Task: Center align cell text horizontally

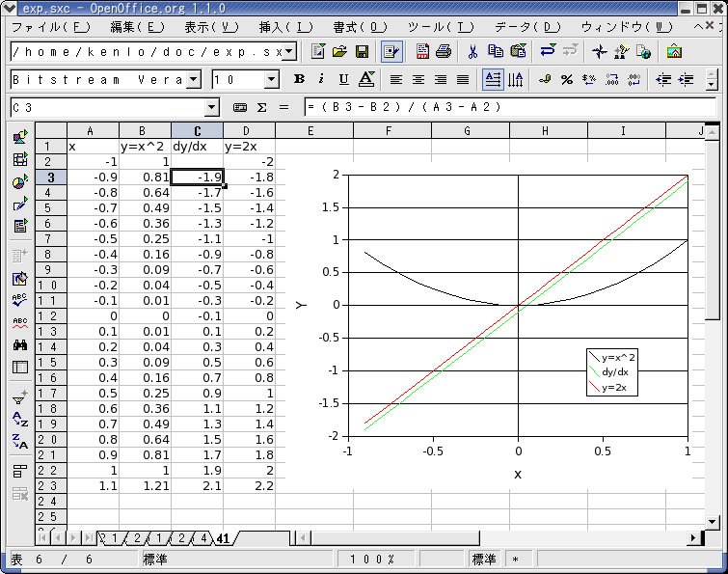Action: (418, 79)
